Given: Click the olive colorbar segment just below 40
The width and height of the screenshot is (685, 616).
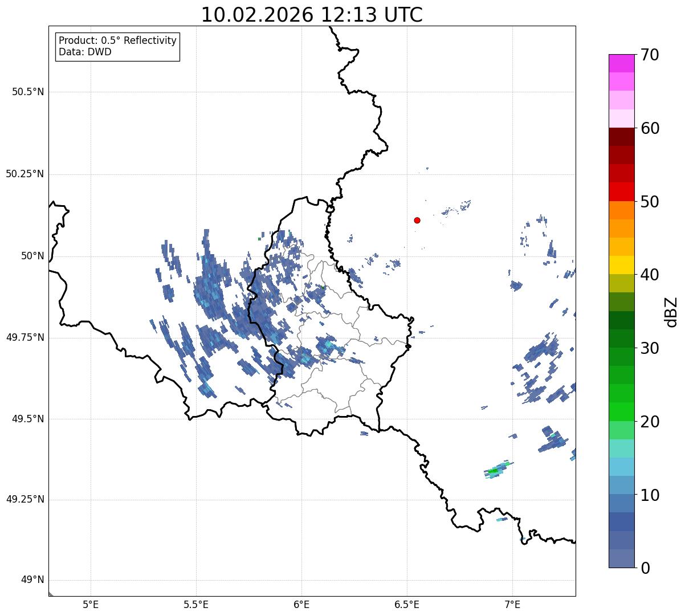Looking at the screenshot, I should 622,283.
